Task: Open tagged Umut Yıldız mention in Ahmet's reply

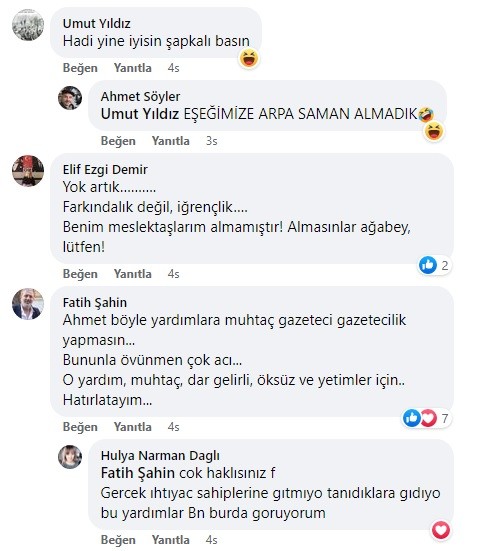Action: 140,114
